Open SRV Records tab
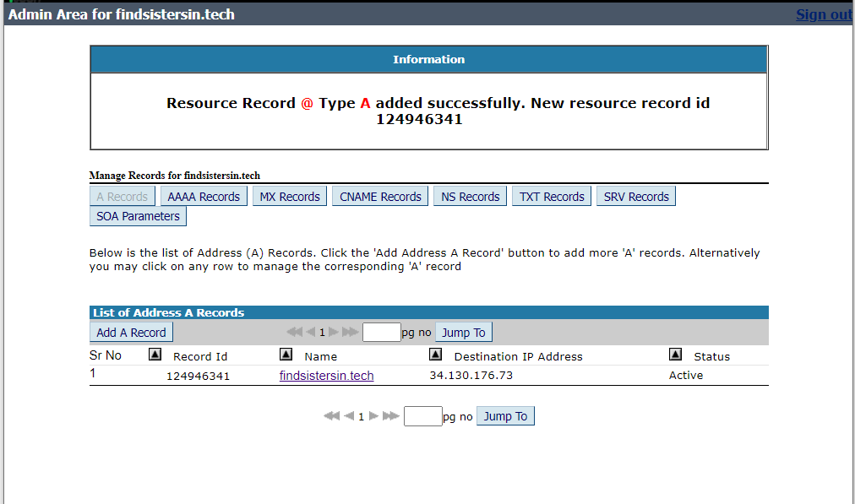 pos(636,196)
